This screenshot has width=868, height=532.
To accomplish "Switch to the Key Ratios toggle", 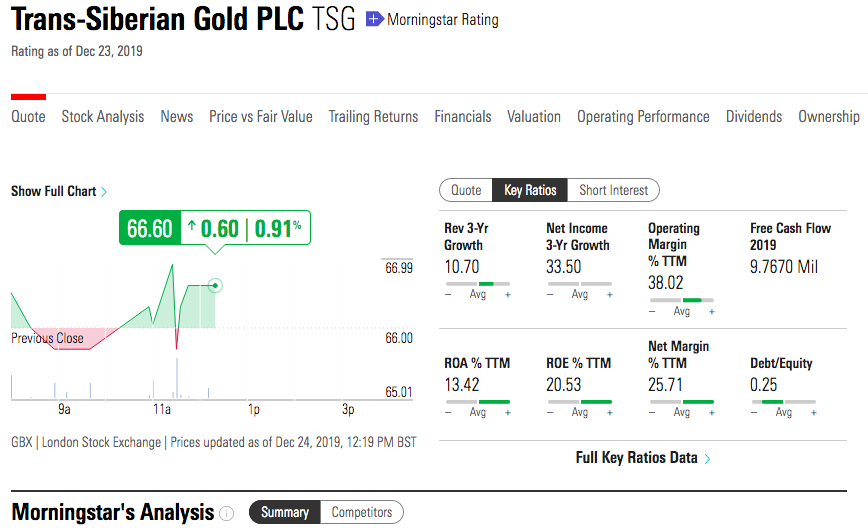I will 530,190.
